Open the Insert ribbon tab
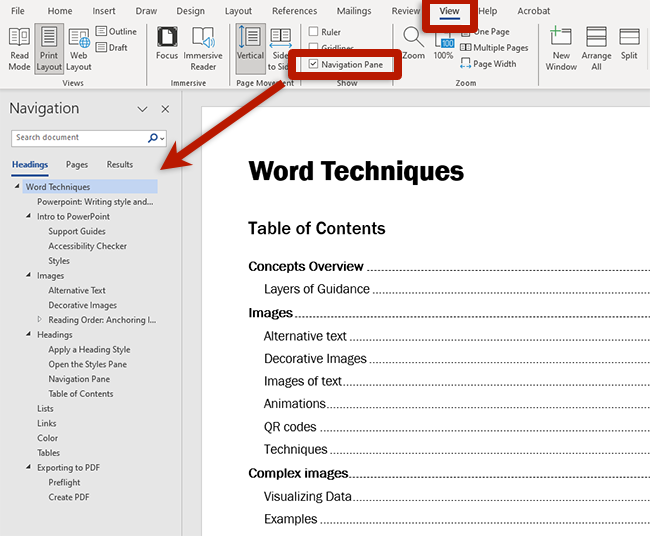Screen dimensions: 650x536 coord(104,11)
